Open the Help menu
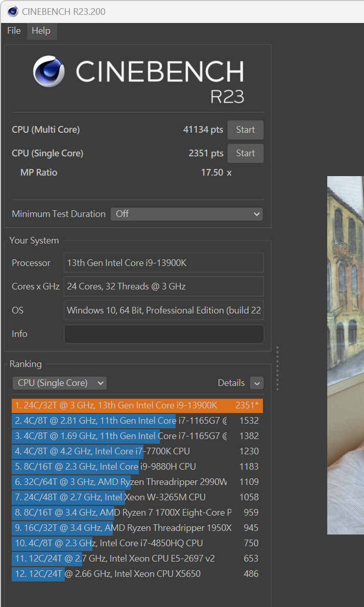Screen dimensions: 364x607 [x=41, y=31]
